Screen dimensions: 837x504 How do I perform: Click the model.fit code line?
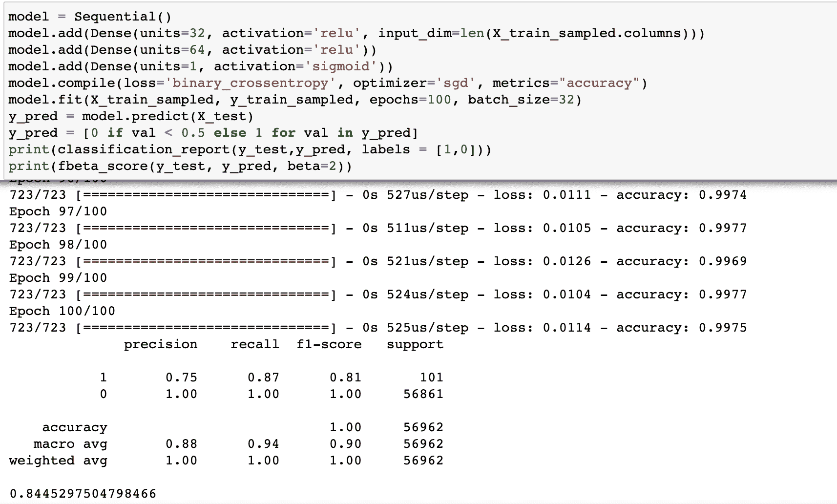pyautogui.click(x=295, y=100)
